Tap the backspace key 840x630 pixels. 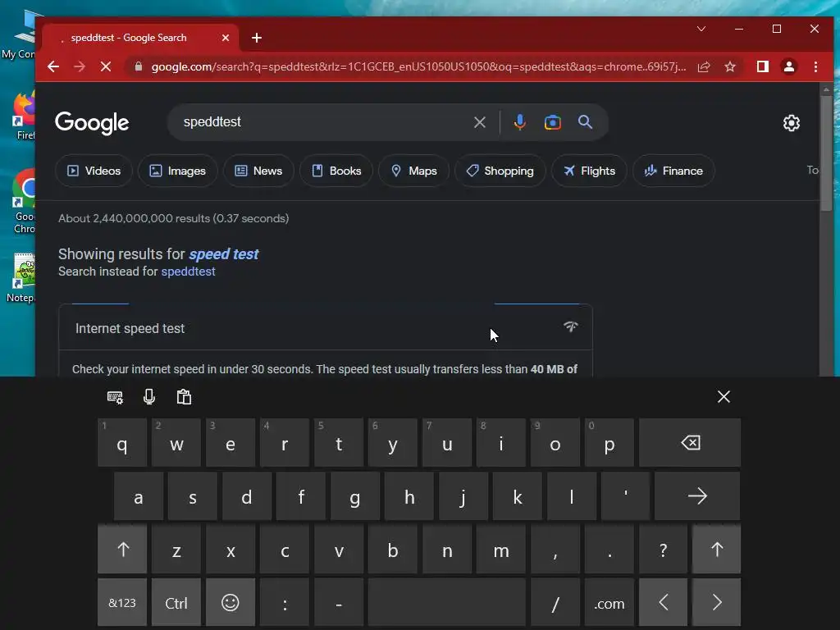[x=690, y=442]
